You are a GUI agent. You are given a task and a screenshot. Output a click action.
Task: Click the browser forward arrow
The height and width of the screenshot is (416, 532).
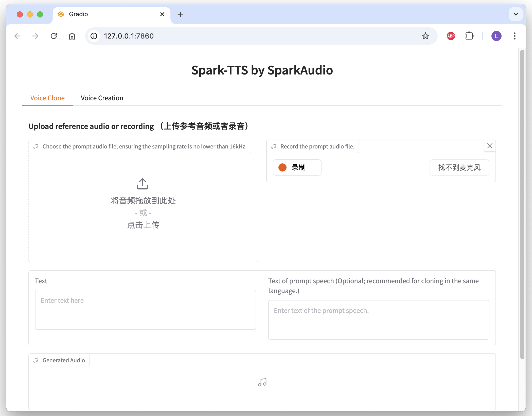point(36,36)
